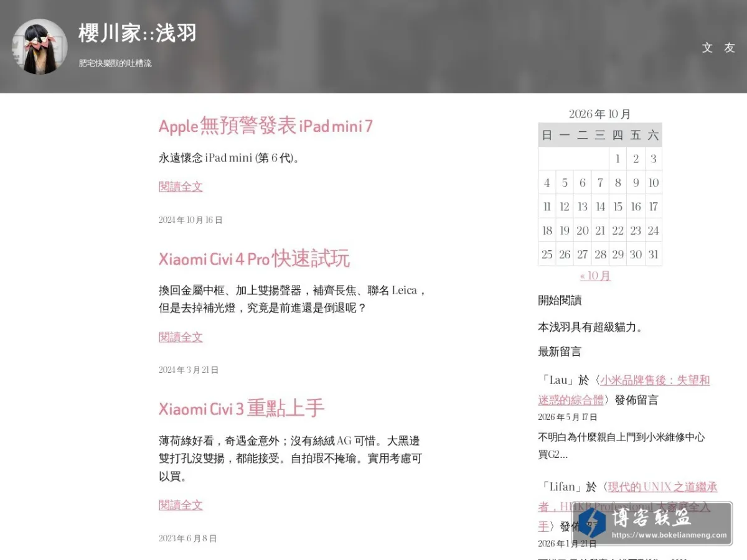
Task: Click the excerpt 永遠懷念 iPad mini (第 6 代)。
Action: [x=231, y=158]
